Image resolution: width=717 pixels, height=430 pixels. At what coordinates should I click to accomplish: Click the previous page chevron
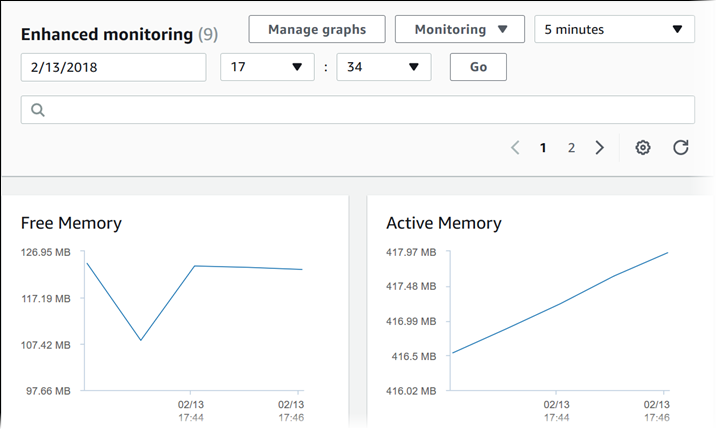(x=515, y=148)
